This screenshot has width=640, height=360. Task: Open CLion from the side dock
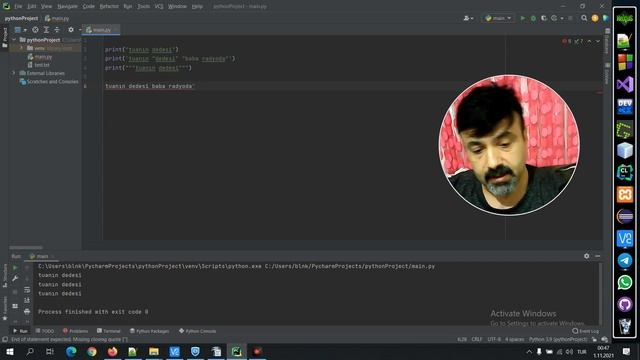[624, 172]
